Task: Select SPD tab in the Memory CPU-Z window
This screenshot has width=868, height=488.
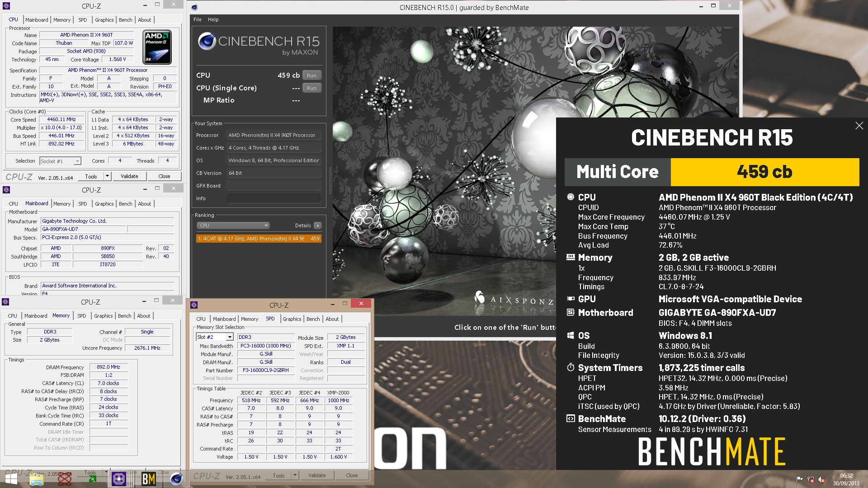Action: [x=81, y=316]
